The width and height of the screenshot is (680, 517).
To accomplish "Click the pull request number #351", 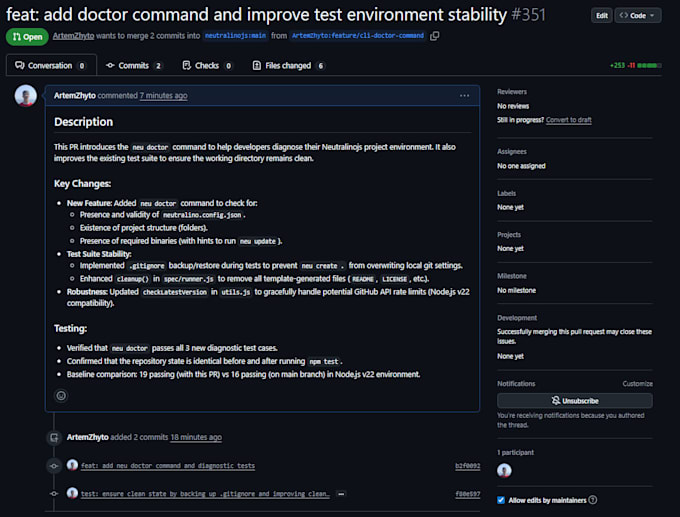I will pos(528,15).
